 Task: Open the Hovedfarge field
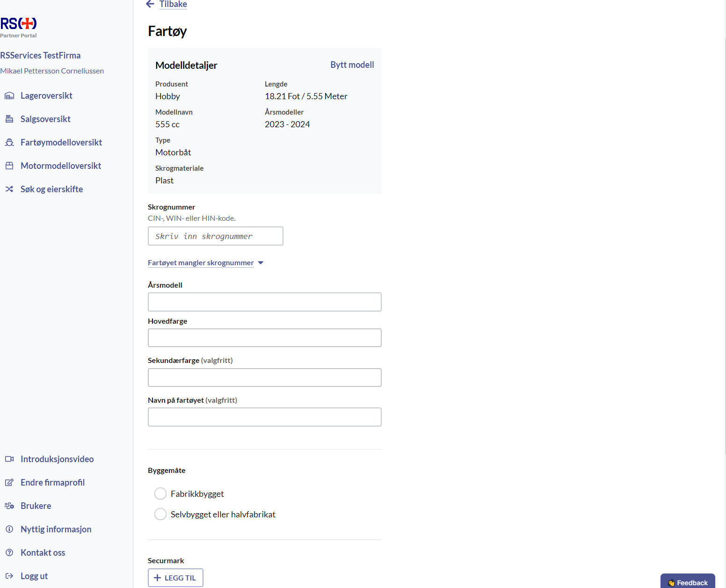[x=264, y=338]
